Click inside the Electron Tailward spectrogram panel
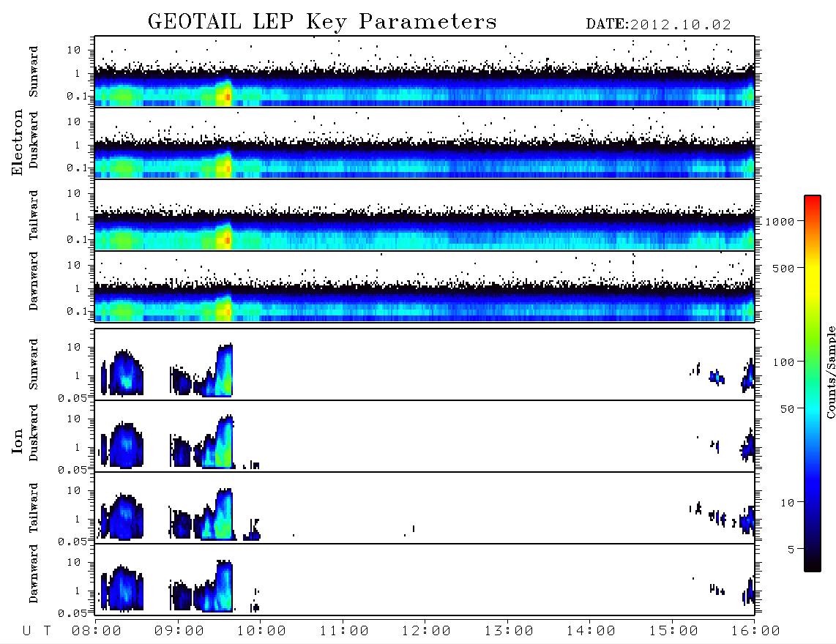This screenshot has width=836, height=644. tap(425, 215)
